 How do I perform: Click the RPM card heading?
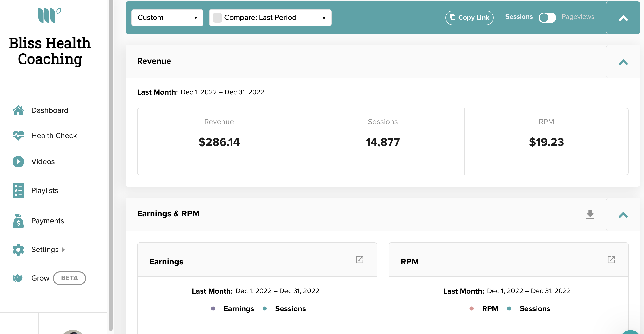tap(410, 262)
